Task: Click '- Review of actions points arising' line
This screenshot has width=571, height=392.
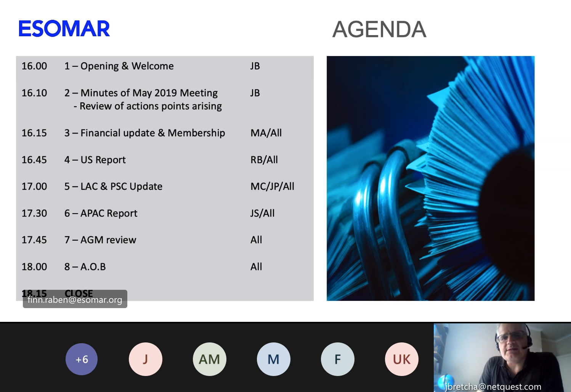Action: tap(148, 106)
